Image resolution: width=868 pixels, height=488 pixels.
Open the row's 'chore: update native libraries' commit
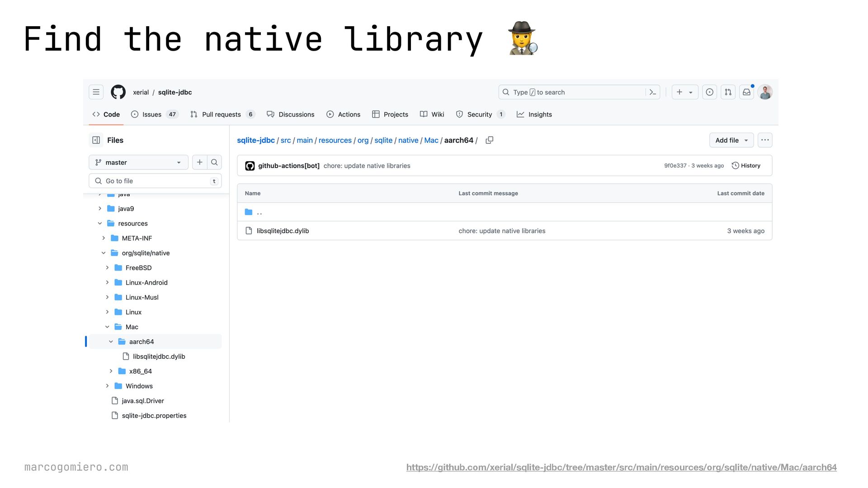(x=502, y=231)
